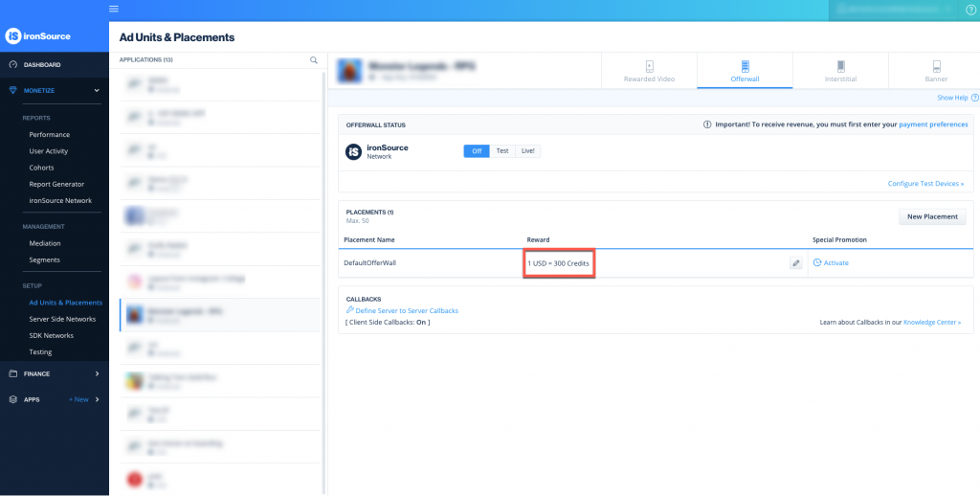
Task: Click the red circular app icon row
Action: click(219, 480)
